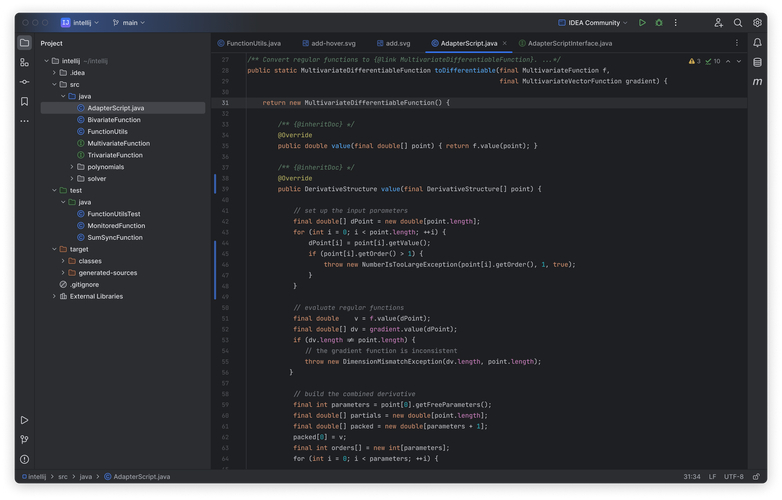Collapse the intellij root folder

coord(46,61)
